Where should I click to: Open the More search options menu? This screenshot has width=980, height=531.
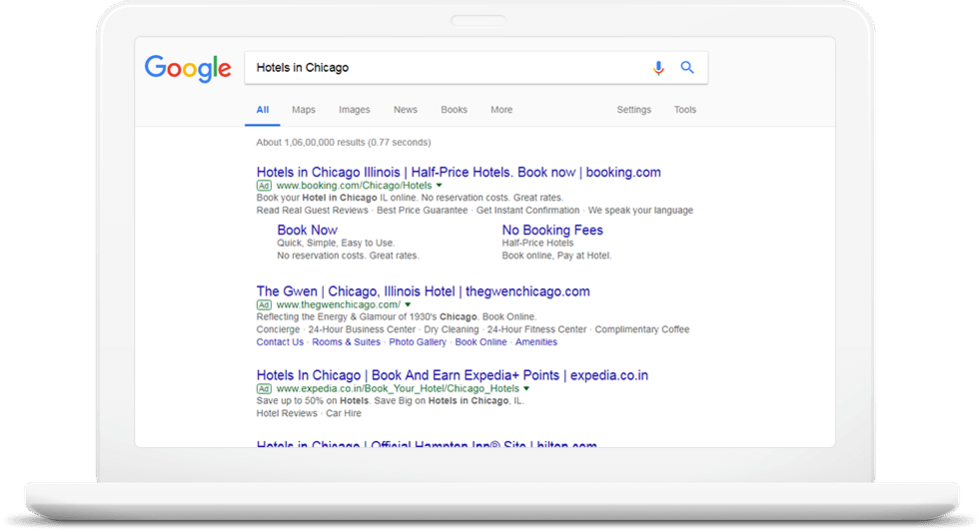pyautogui.click(x=501, y=110)
